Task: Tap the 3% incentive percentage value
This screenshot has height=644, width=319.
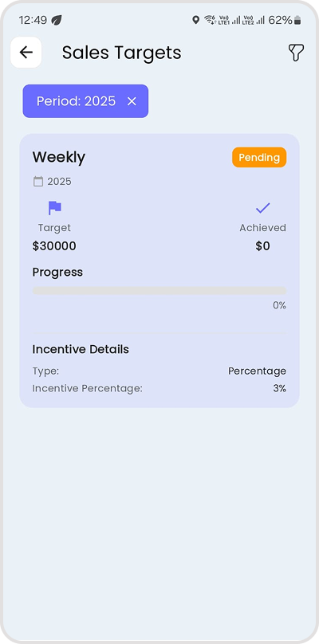Action: 280,388
